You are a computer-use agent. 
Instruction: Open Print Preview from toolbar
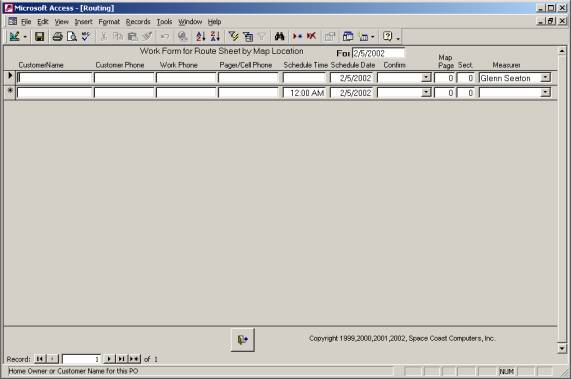72,36
